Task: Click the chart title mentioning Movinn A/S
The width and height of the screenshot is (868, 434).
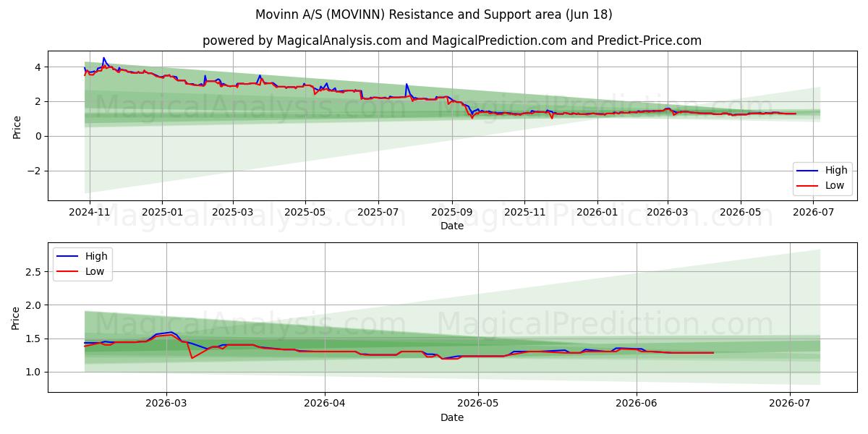Action: point(433,14)
